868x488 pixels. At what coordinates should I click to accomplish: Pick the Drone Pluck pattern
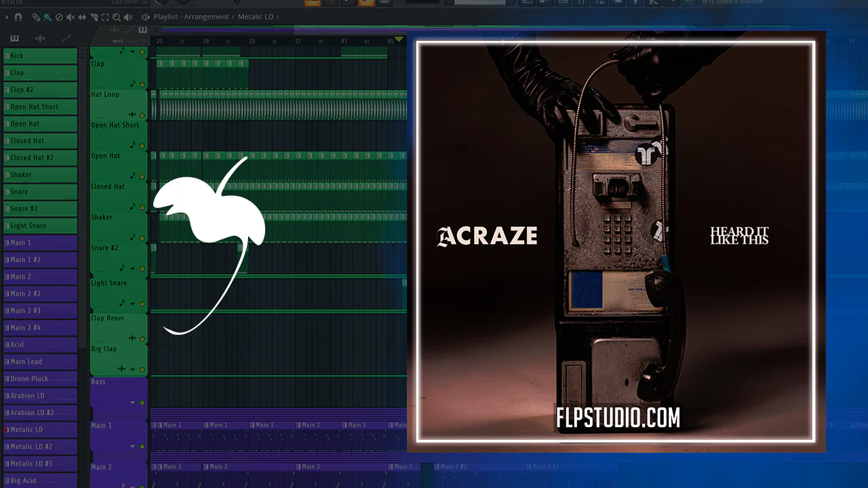40,379
